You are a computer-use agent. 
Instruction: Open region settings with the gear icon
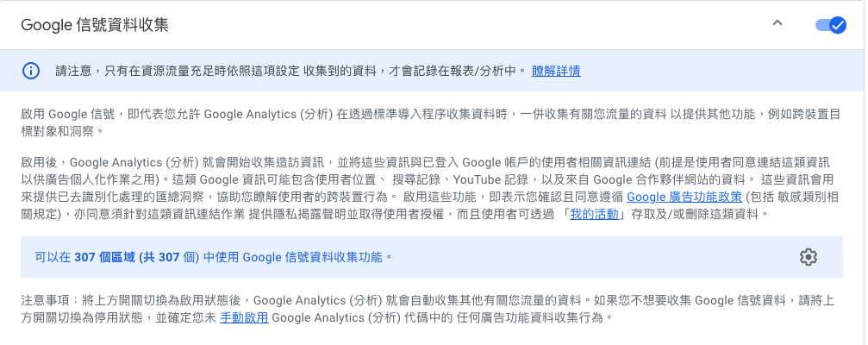click(x=809, y=257)
